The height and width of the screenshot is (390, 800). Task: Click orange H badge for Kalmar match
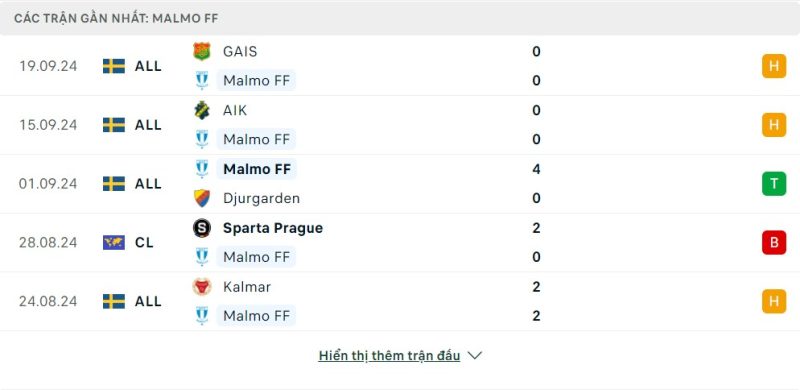[x=774, y=301]
